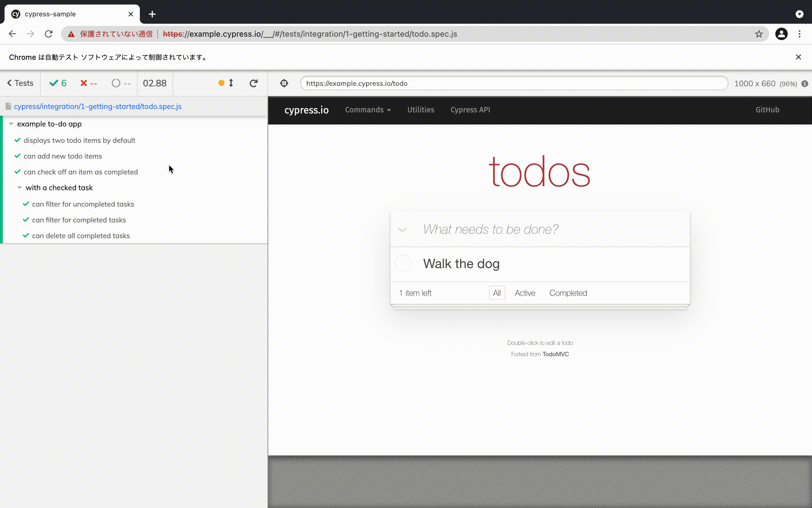Open the Cypress API nav item

pos(470,110)
